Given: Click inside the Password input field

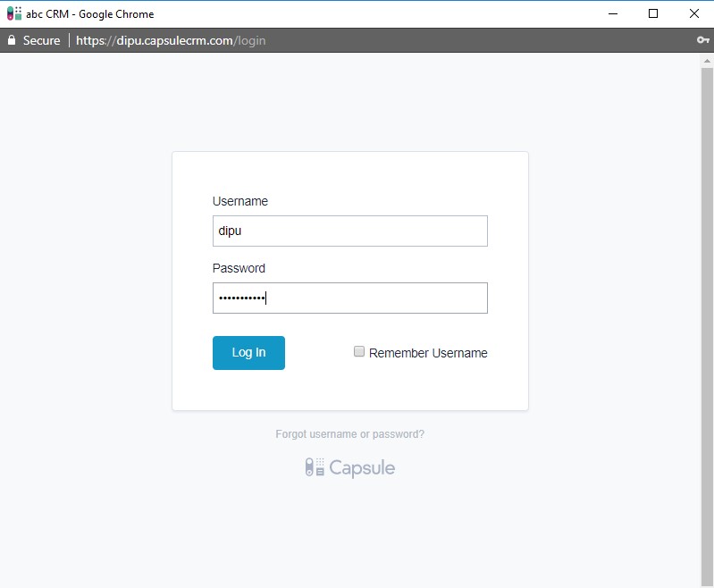Looking at the screenshot, I should (349, 298).
